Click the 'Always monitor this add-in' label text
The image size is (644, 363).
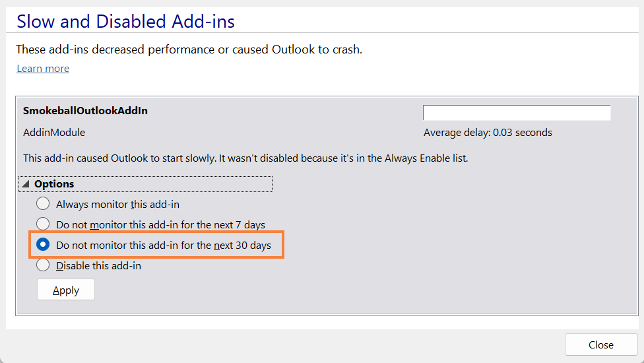(117, 205)
